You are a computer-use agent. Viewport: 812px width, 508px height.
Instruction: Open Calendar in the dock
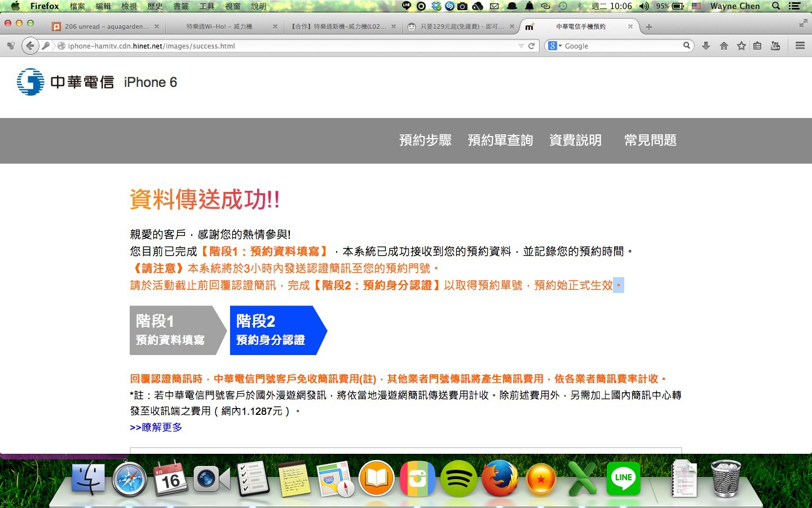[x=170, y=479]
